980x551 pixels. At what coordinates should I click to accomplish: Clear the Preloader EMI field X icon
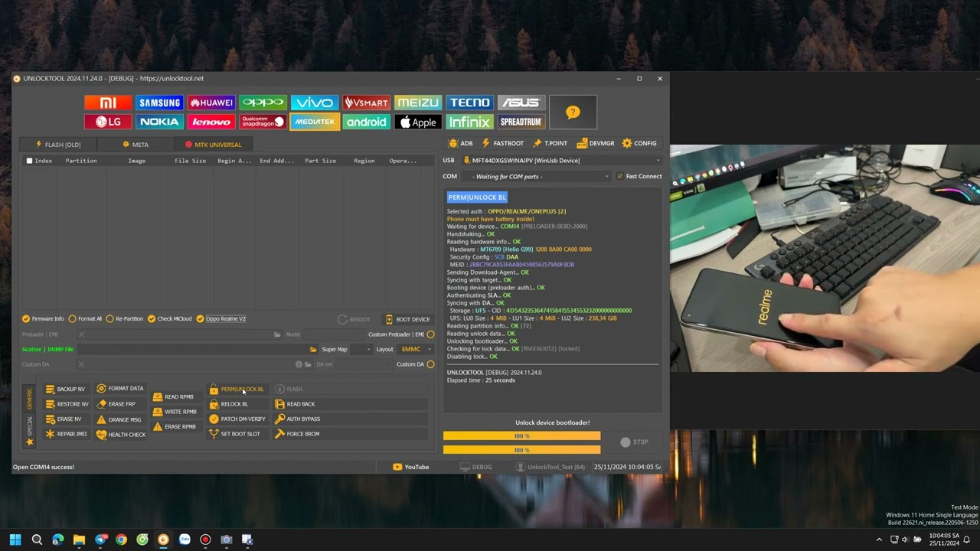pyautogui.click(x=82, y=334)
